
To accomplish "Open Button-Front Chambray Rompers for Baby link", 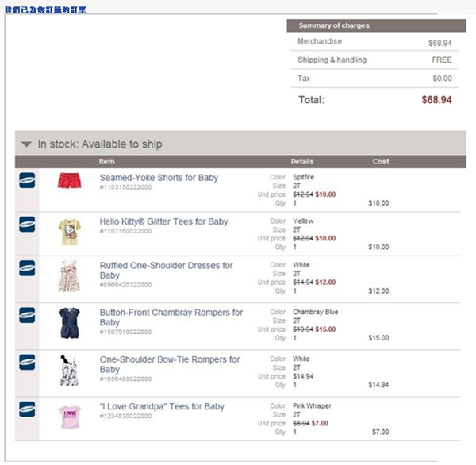I will point(171,317).
